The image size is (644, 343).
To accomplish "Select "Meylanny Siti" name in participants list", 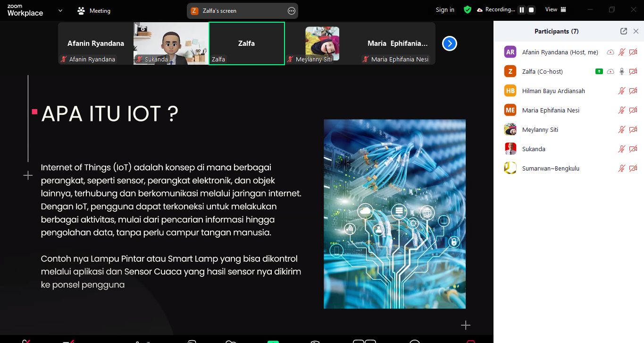I will click(540, 129).
